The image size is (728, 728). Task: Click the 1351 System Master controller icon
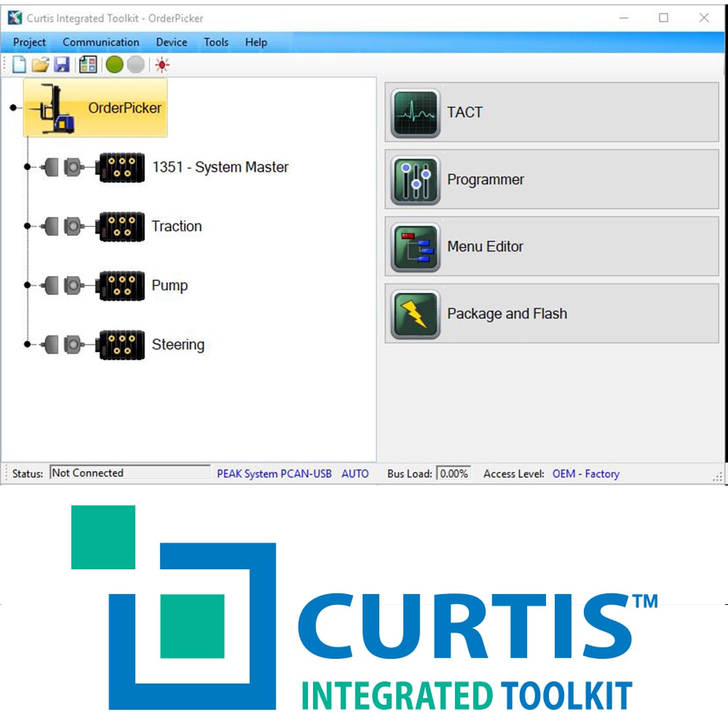[120, 167]
